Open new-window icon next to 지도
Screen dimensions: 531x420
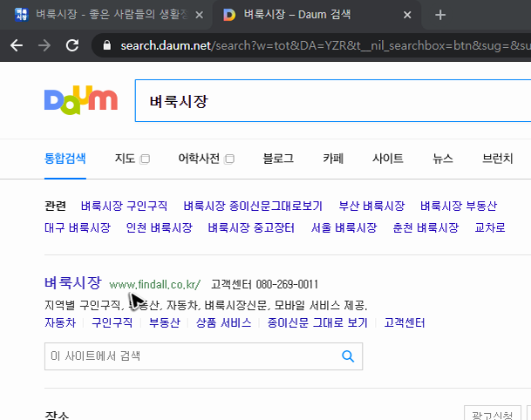pyautogui.click(x=145, y=159)
